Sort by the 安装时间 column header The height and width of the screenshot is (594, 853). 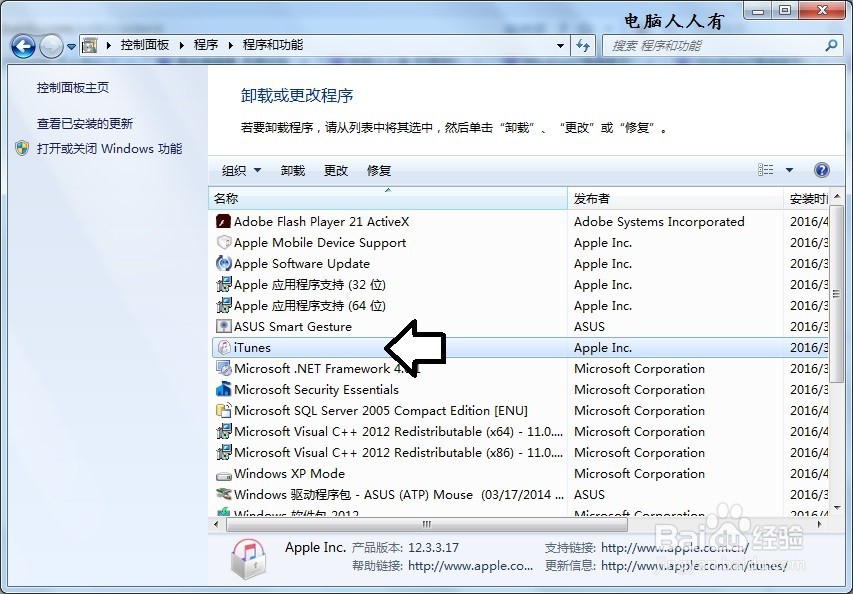tap(806, 199)
